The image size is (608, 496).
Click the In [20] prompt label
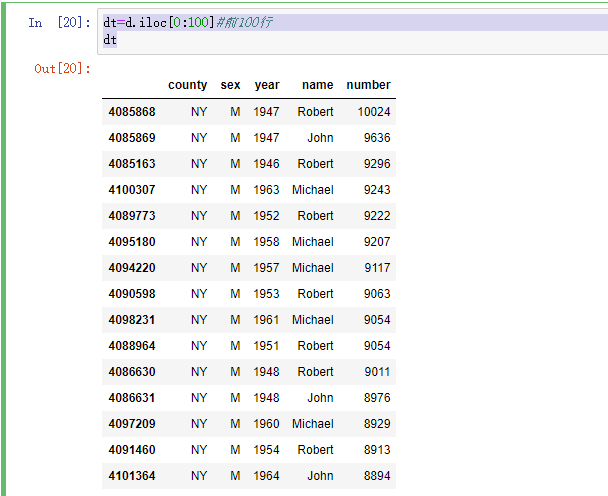click(x=59, y=22)
